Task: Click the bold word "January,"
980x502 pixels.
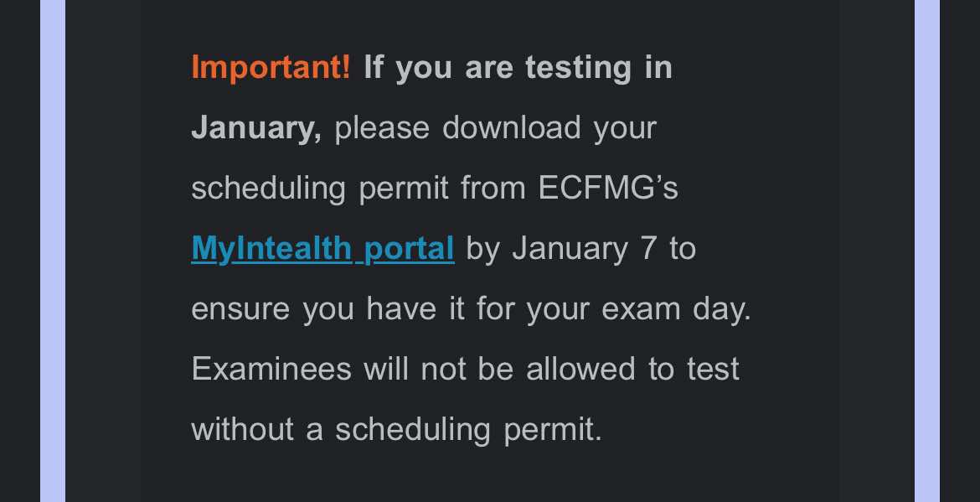Action: [x=256, y=128]
